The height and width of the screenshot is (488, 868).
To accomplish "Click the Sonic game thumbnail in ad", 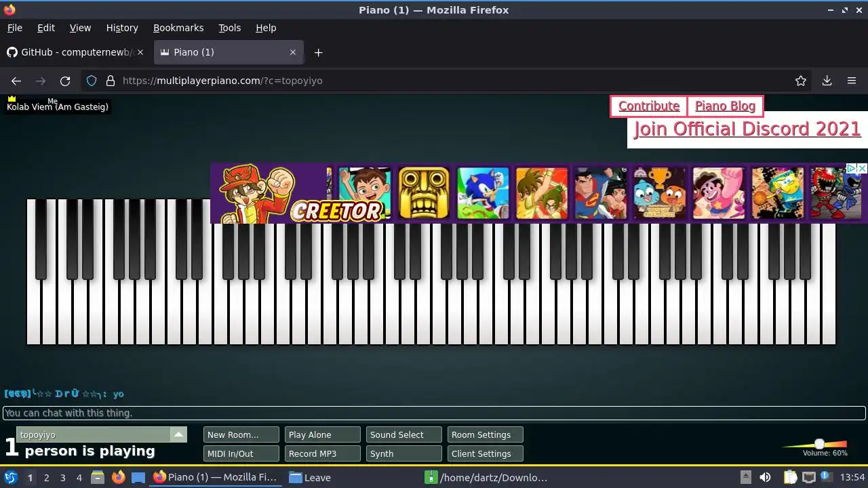I will (x=483, y=193).
